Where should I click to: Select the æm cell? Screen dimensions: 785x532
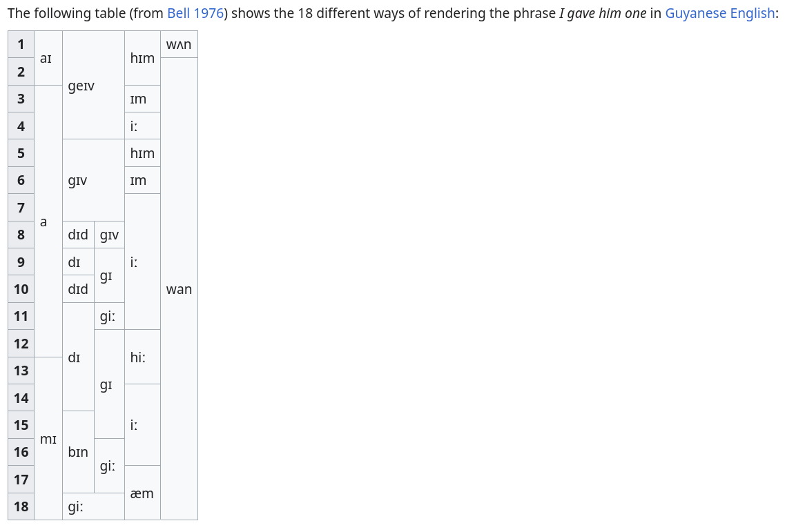pos(142,493)
